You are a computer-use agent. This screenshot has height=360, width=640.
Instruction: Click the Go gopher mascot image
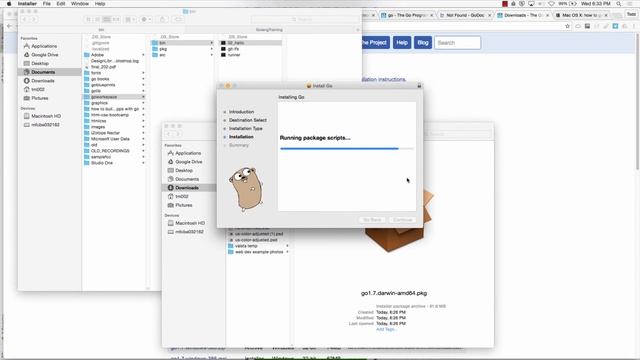coord(246,189)
